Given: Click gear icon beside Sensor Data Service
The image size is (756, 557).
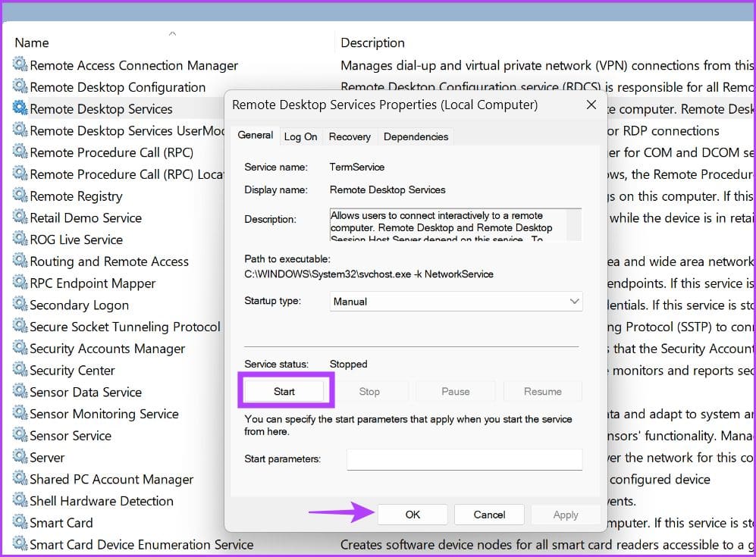Looking at the screenshot, I should pyautogui.click(x=20, y=391).
